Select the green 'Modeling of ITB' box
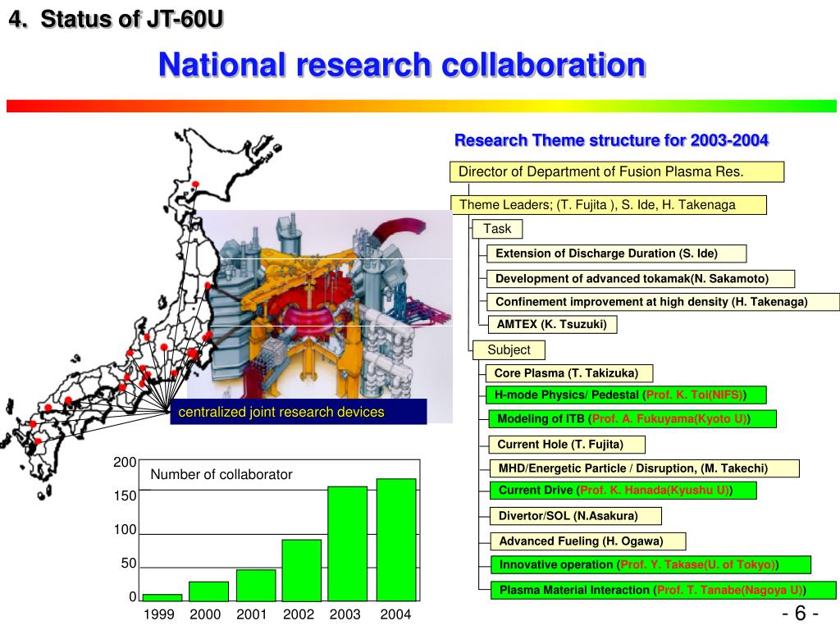The width and height of the screenshot is (840, 630). (632, 418)
